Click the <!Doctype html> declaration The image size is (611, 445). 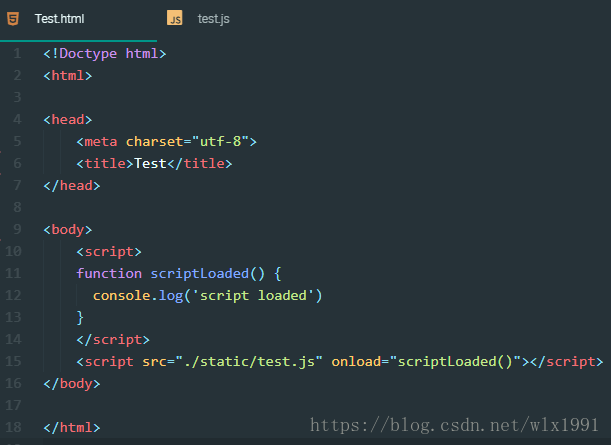[x=105, y=53]
